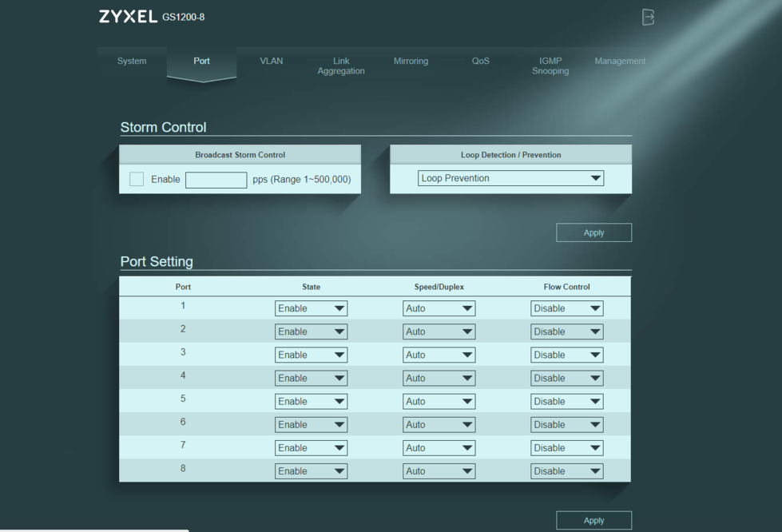Click the broadcast storm pps input field
This screenshot has width=782, height=532.
tap(216, 180)
